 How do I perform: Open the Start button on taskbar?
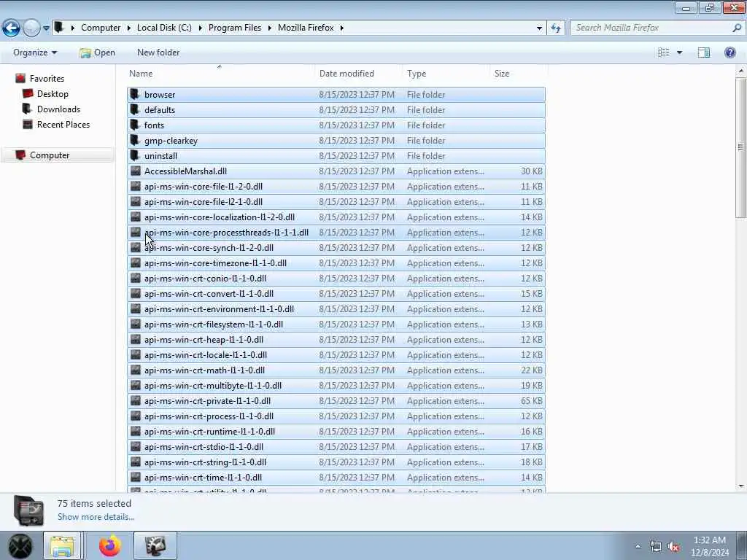(20, 545)
